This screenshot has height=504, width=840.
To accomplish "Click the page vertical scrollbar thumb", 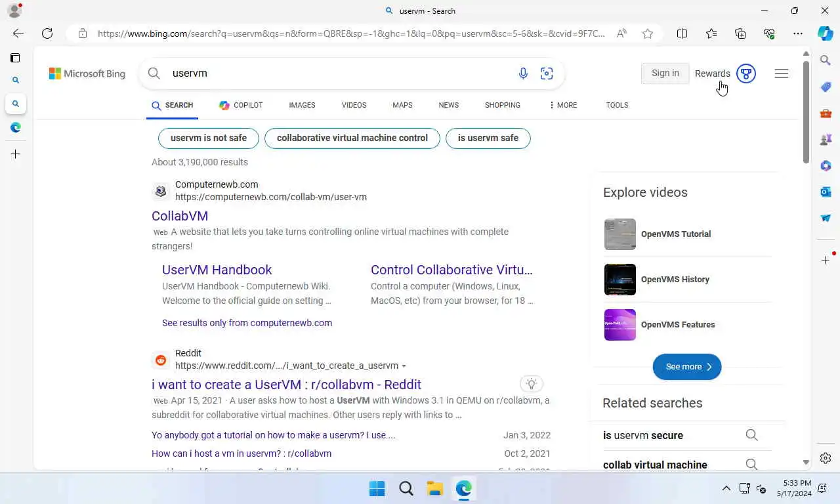I will coord(806,112).
